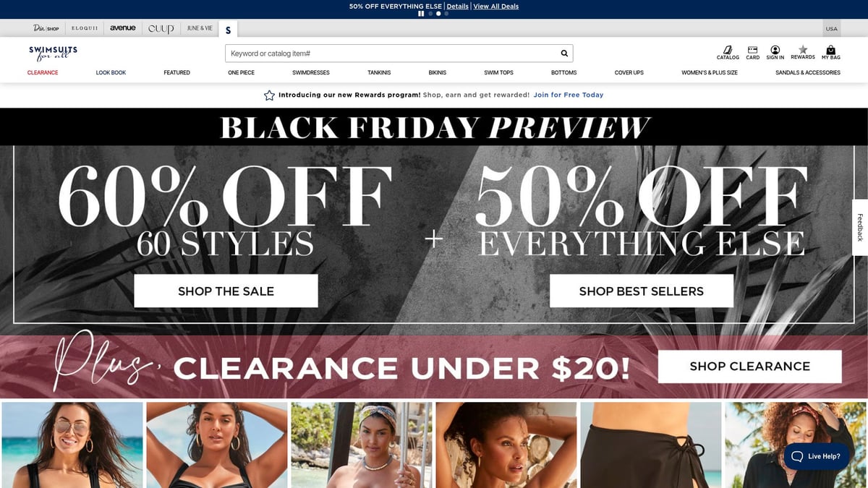Open the My Bag icon
The width and height of the screenshot is (868, 488).
(x=830, y=53)
